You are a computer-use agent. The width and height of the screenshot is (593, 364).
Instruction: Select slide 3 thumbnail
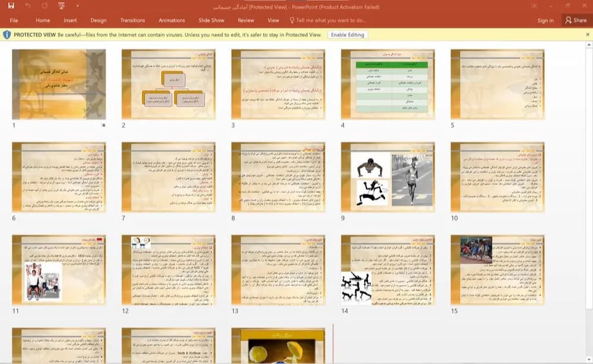click(x=278, y=84)
